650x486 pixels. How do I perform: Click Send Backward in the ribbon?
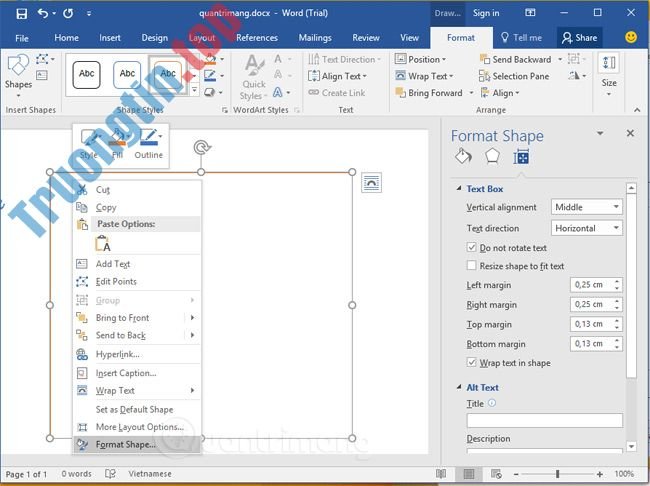516,59
